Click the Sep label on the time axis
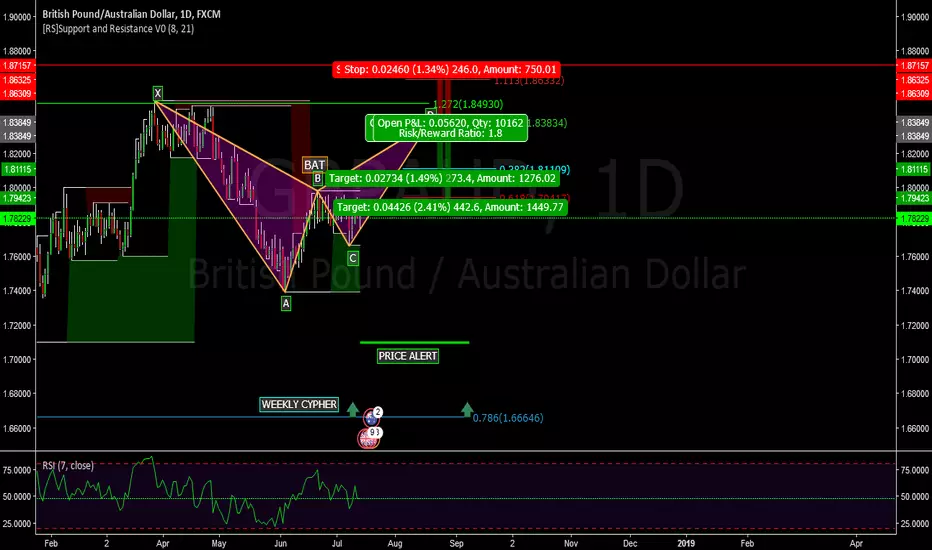The height and width of the screenshot is (550, 932). (x=456, y=543)
